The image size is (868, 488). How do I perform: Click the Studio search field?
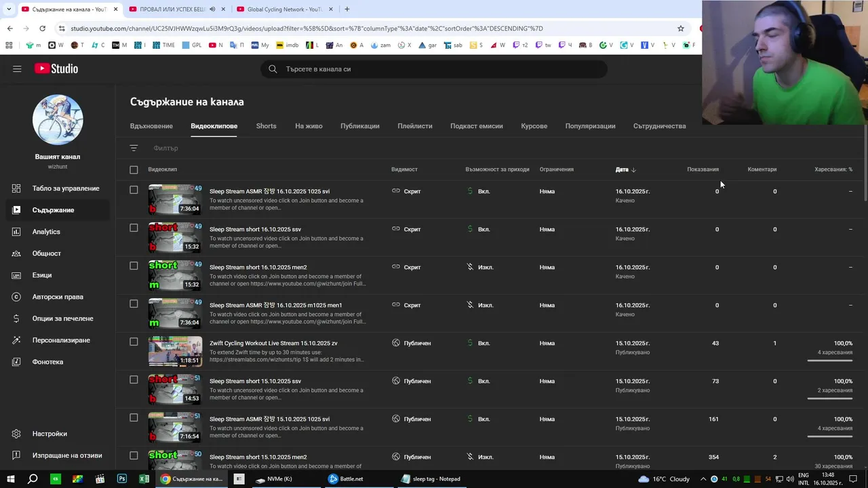click(x=434, y=69)
